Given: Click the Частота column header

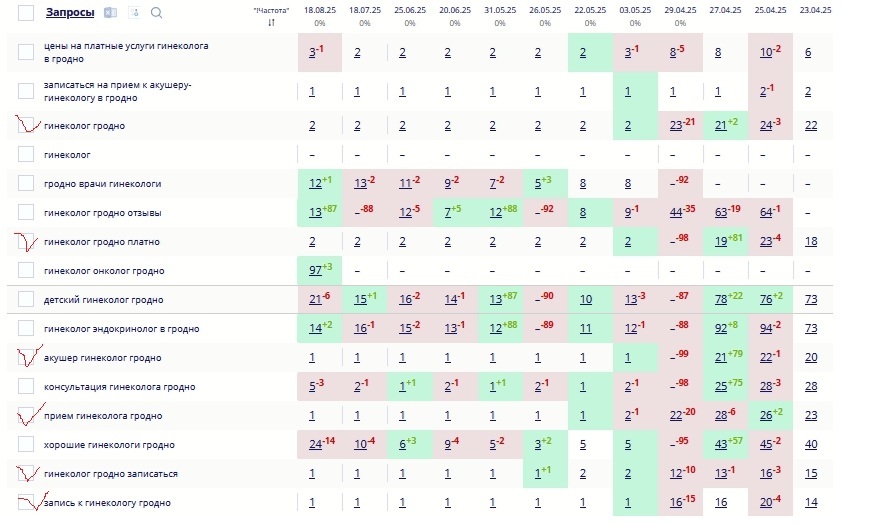Looking at the screenshot, I should (271, 9).
